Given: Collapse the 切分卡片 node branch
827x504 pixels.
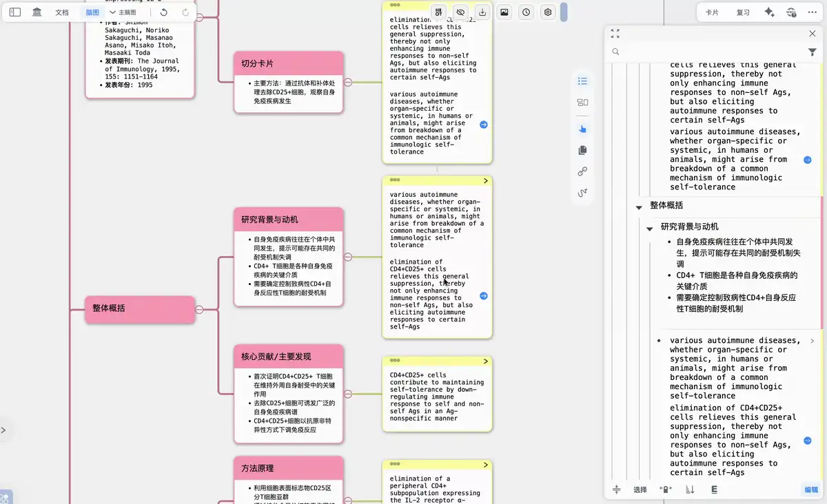Looking at the screenshot, I should point(348,82).
